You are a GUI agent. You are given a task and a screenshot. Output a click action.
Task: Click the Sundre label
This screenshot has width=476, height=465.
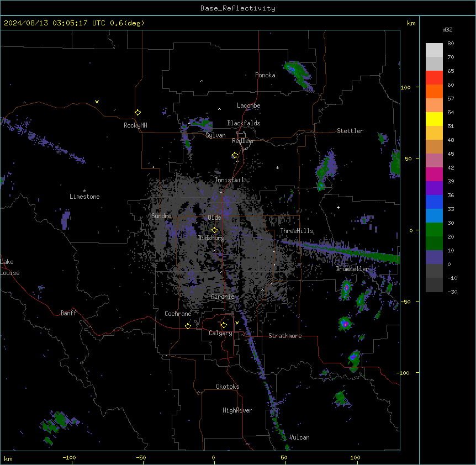[161, 216]
